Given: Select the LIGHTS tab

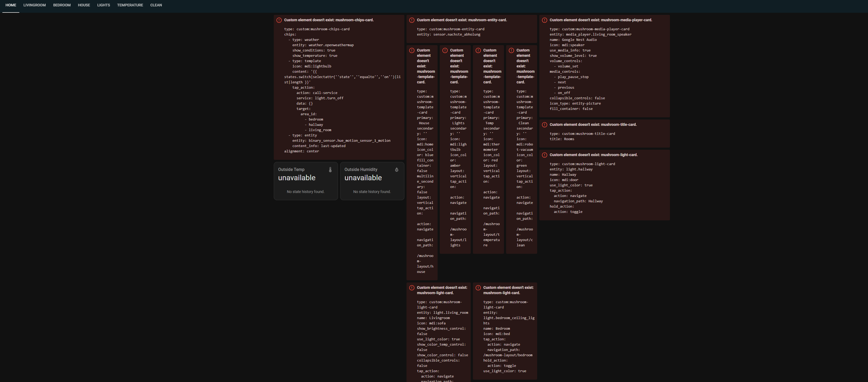Looking at the screenshot, I should [104, 5].
